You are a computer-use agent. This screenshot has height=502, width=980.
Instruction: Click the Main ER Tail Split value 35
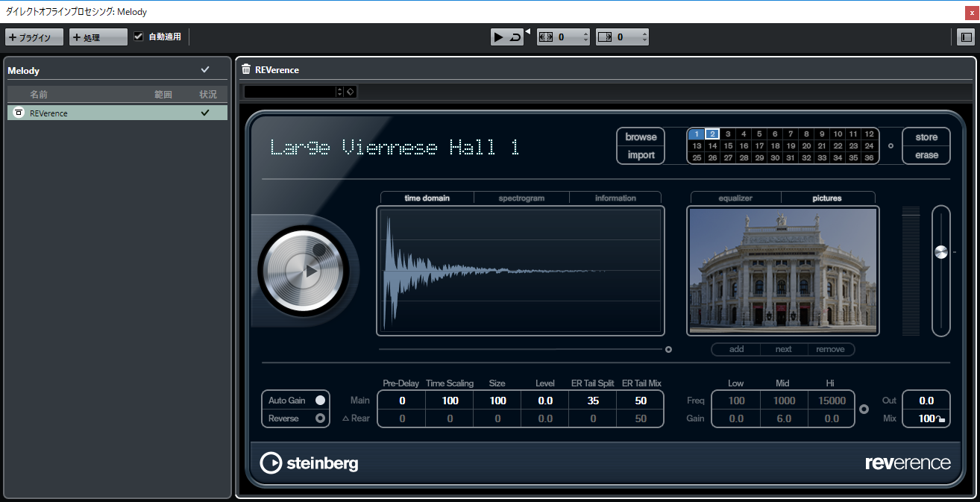(593, 401)
